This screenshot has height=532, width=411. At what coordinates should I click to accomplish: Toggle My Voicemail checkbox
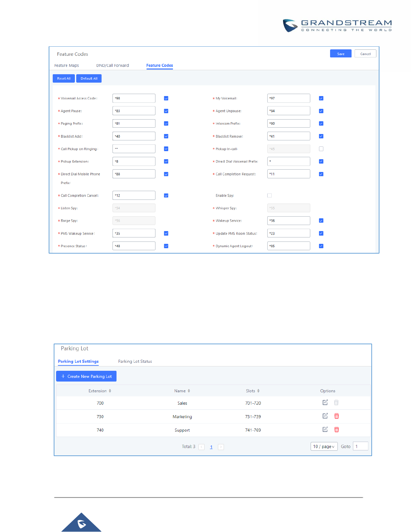pyautogui.click(x=321, y=98)
